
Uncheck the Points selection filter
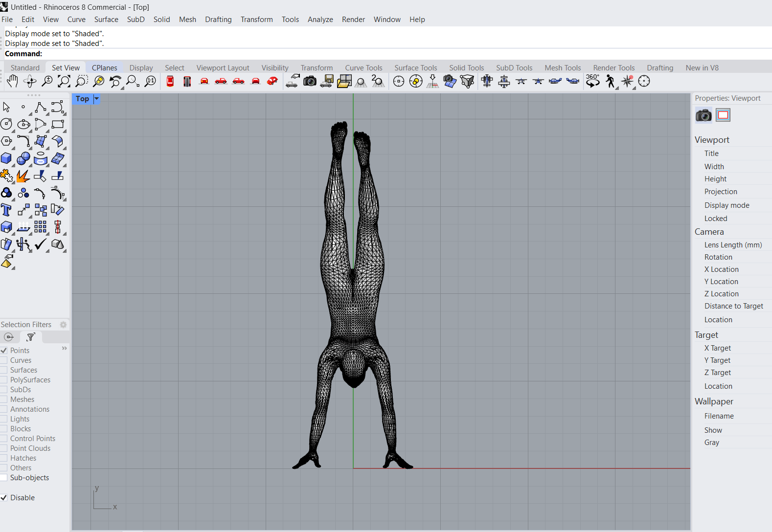point(4,351)
